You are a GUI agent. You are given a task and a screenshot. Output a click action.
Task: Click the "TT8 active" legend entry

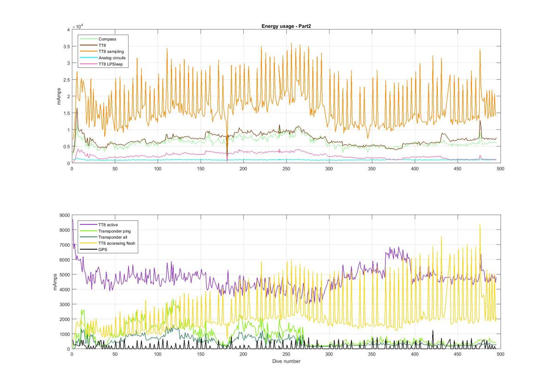[x=108, y=225]
